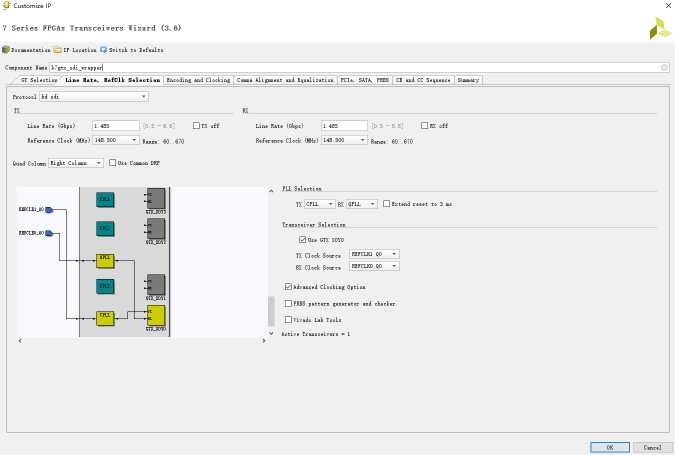This screenshot has width=675, height=455.
Task: Open TX Clock Source dropdown
Action: 374,254
